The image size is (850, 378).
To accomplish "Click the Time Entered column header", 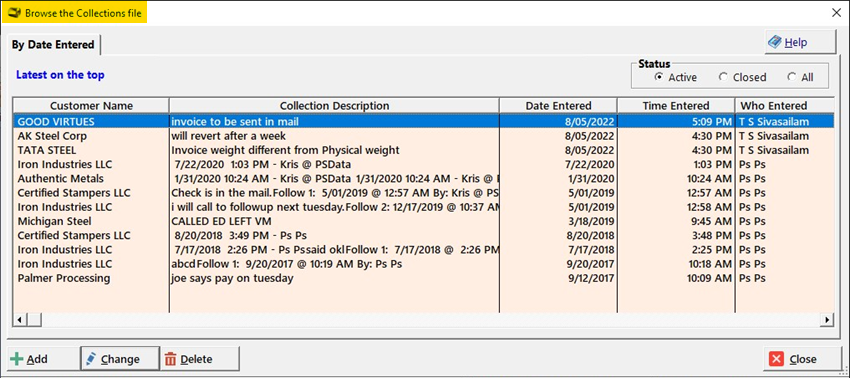I will [x=676, y=106].
